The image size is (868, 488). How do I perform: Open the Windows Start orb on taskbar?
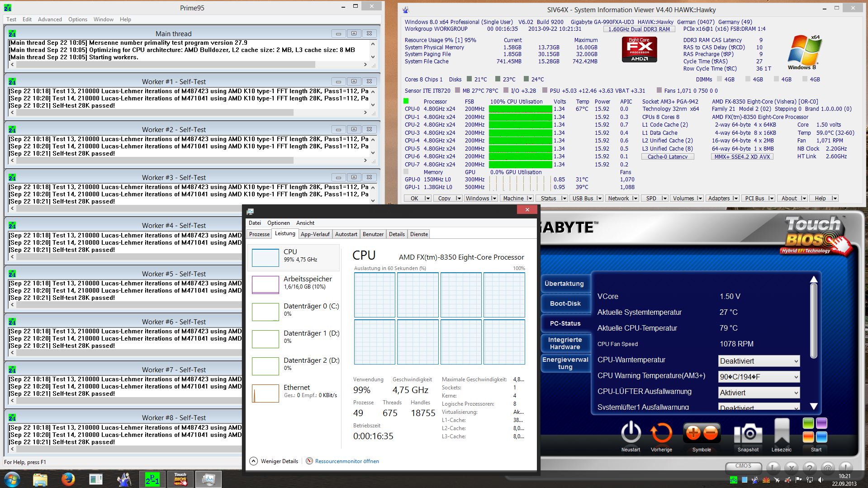tap(12, 479)
